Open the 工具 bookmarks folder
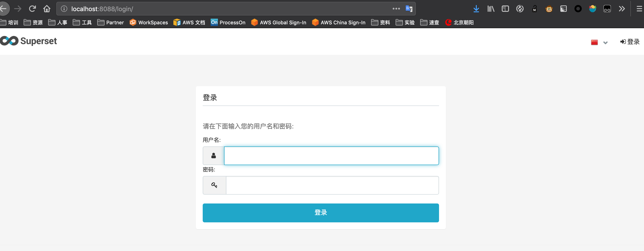 point(82,23)
